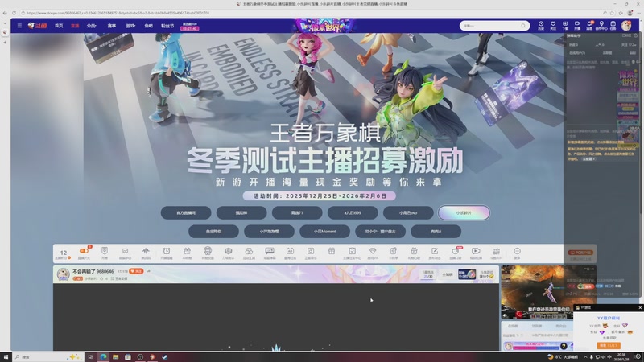Image resolution: width=644 pixels, height=362 pixels.
Task: Click the magnifier icon in search box
Action: tap(522, 26)
